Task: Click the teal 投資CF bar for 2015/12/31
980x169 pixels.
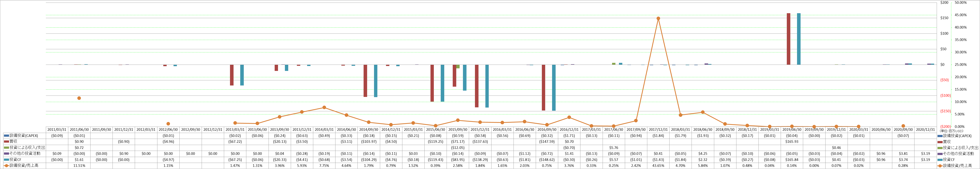Action: click(x=487, y=86)
